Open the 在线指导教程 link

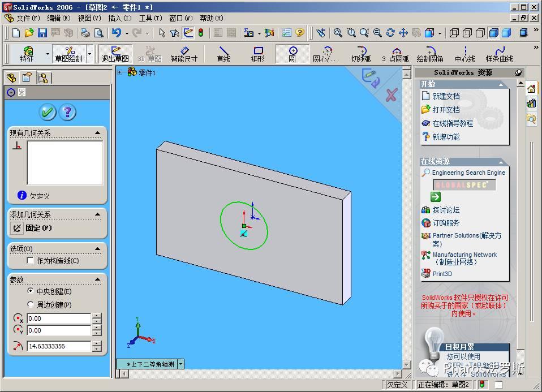(453, 123)
